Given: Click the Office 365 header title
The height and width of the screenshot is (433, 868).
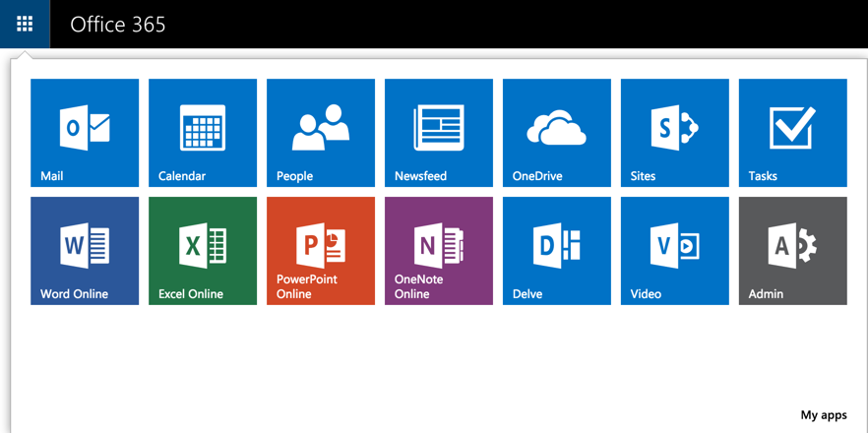Looking at the screenshot, I should [118, 25].
